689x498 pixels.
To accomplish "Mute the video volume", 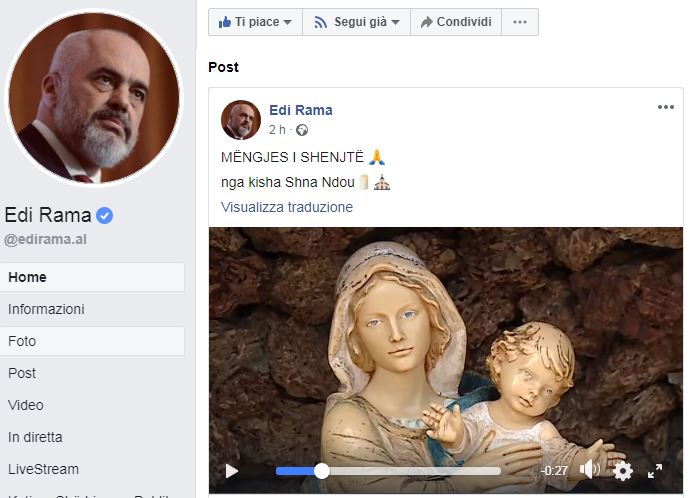I will 590,470.
